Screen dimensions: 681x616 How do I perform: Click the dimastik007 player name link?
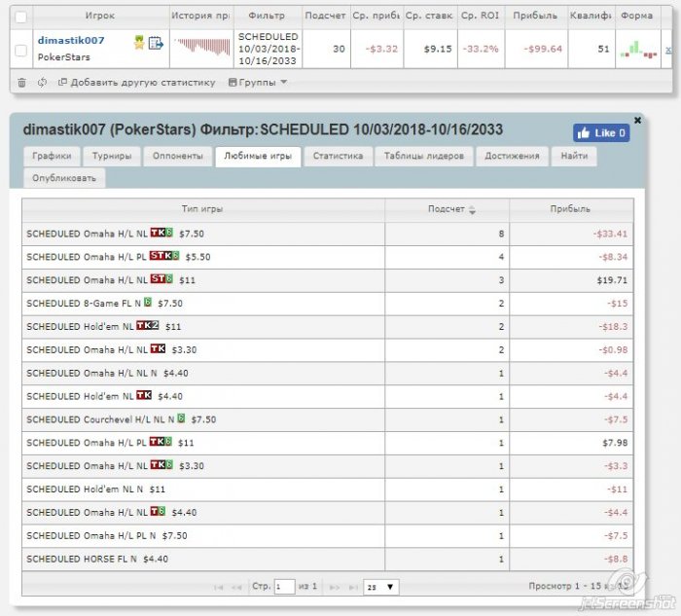coord(70,40)
